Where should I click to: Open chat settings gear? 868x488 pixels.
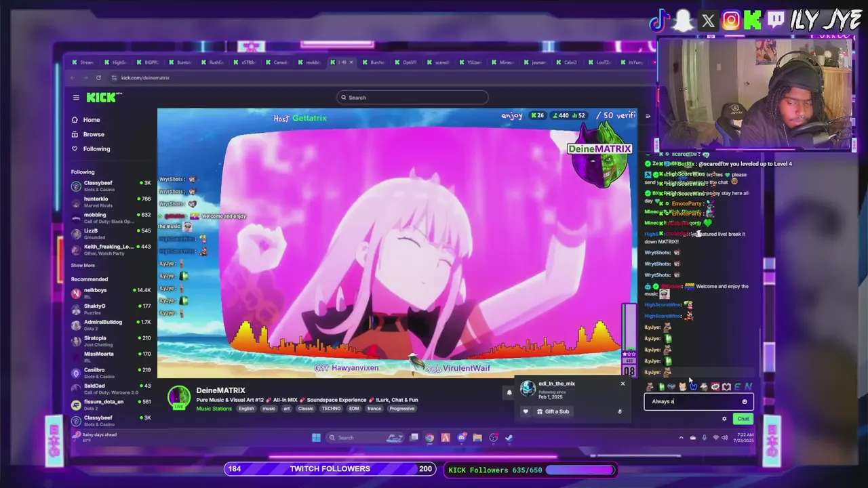[724, 419]
